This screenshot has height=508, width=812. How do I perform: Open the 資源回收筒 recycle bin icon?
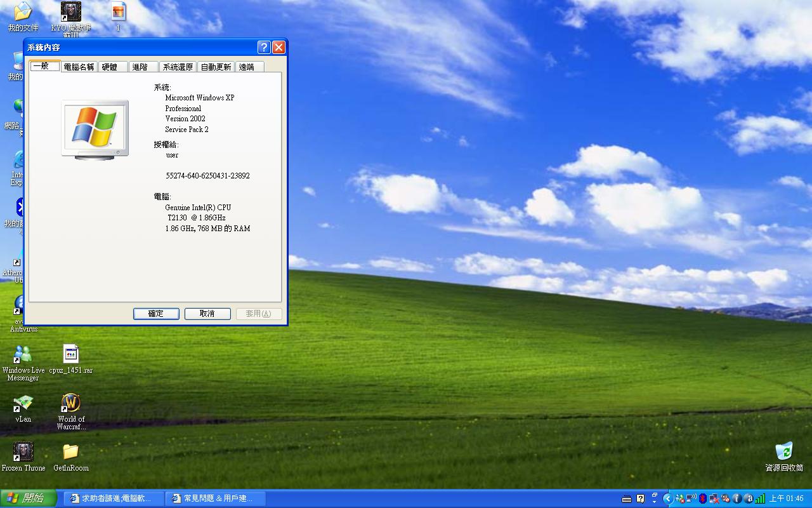click(x=784, y=452)
